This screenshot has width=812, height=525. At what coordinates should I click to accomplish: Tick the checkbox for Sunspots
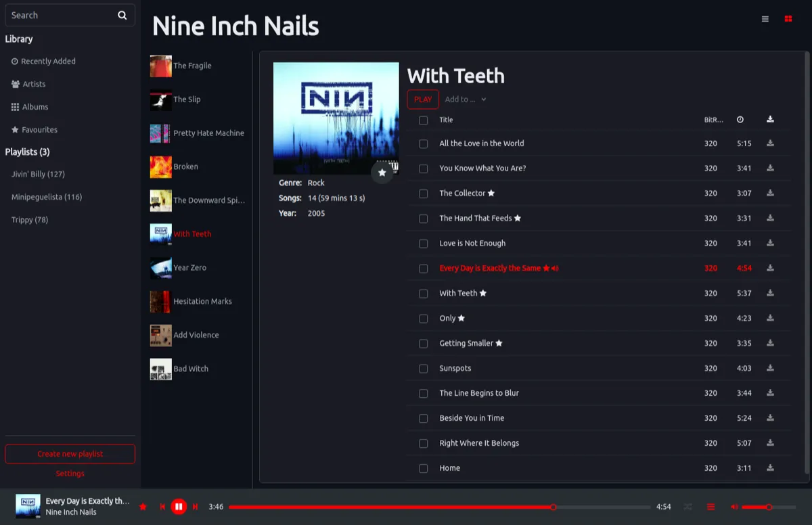click(x=423, y=368)
